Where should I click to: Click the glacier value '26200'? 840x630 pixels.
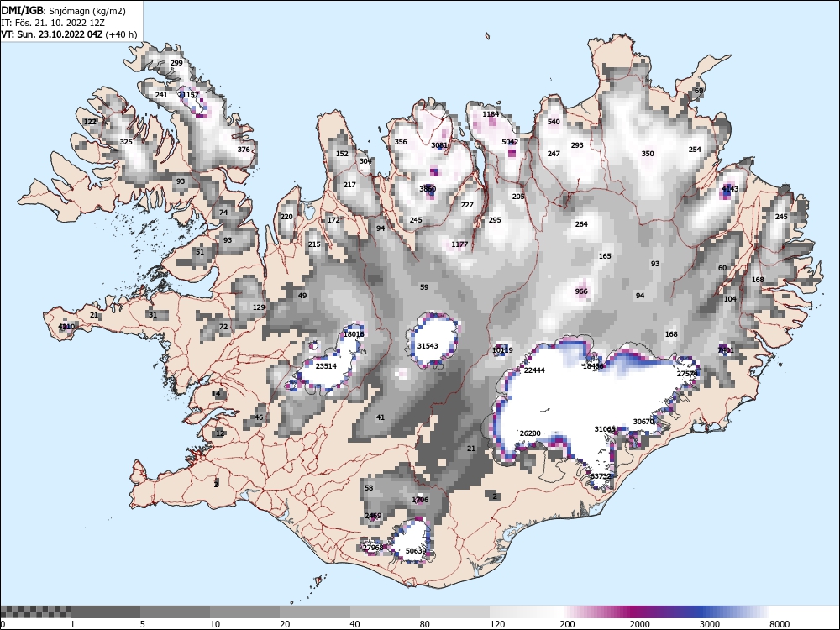point(530,434)
